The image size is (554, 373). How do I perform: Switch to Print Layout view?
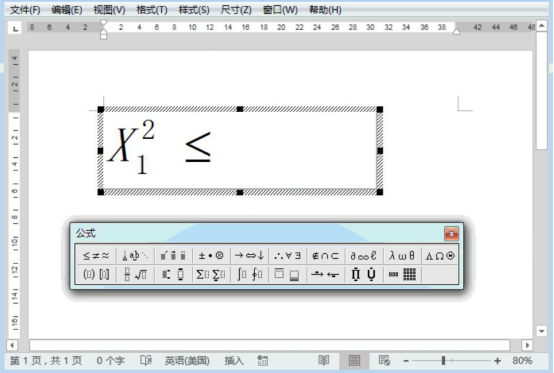click(x=354, y=360)
